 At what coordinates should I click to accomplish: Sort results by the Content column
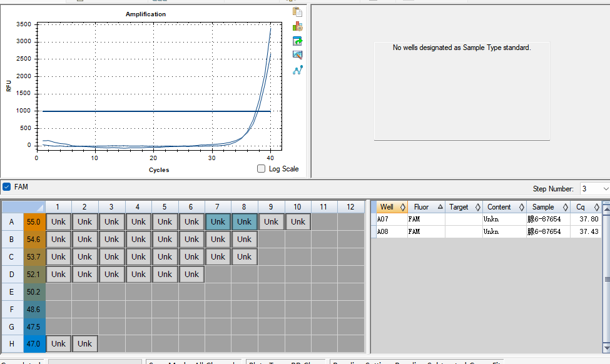click(504, 207)
